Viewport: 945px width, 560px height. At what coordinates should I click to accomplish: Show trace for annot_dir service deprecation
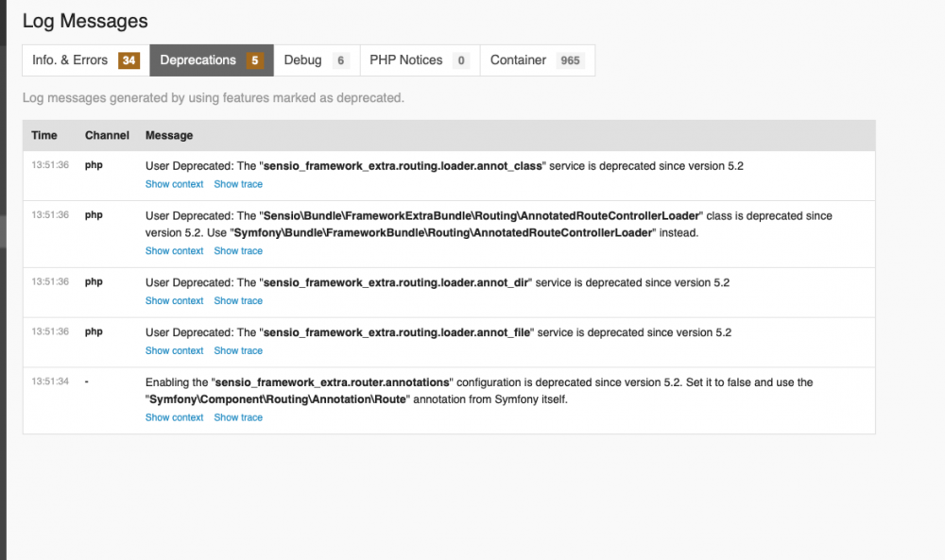[x=237, y=300]
